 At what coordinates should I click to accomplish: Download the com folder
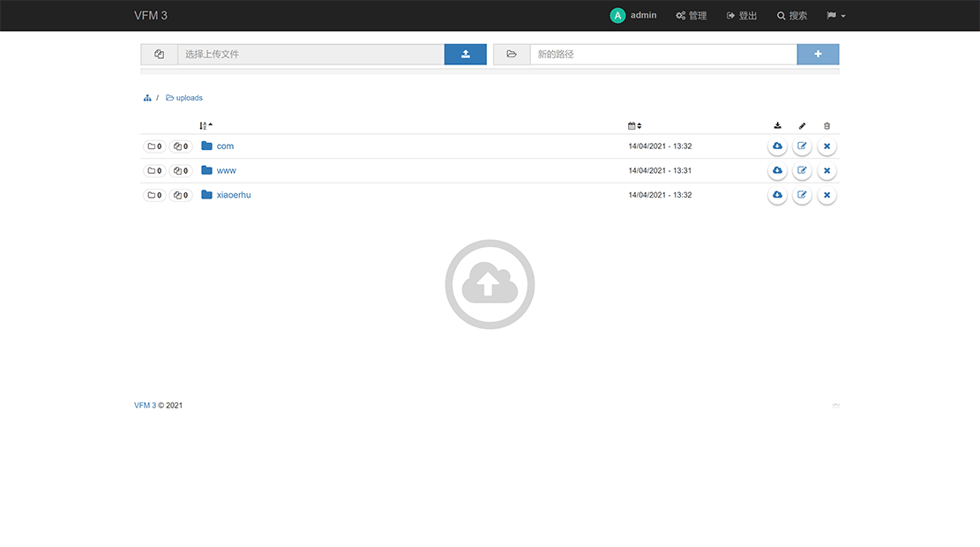[777, 146]
